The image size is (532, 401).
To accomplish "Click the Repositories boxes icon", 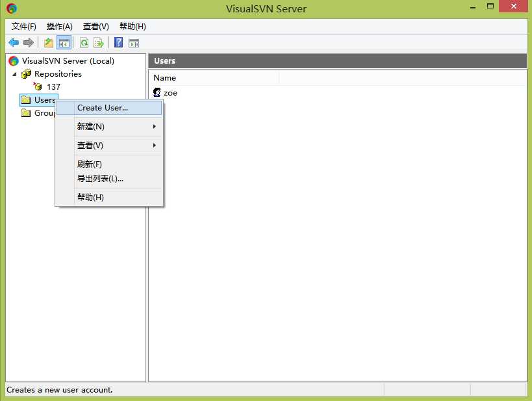I will point(26,73).
